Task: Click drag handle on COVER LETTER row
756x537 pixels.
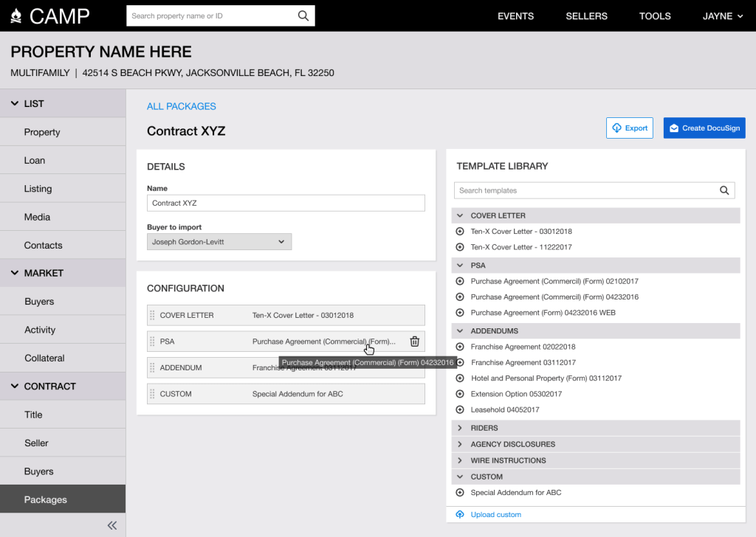Action: point(153,315)
